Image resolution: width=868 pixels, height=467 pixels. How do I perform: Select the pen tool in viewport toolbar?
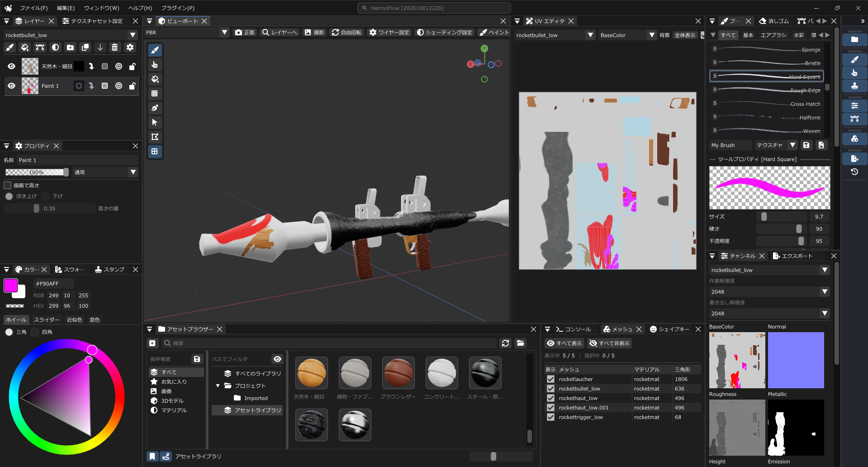click(x=155, y=108)
